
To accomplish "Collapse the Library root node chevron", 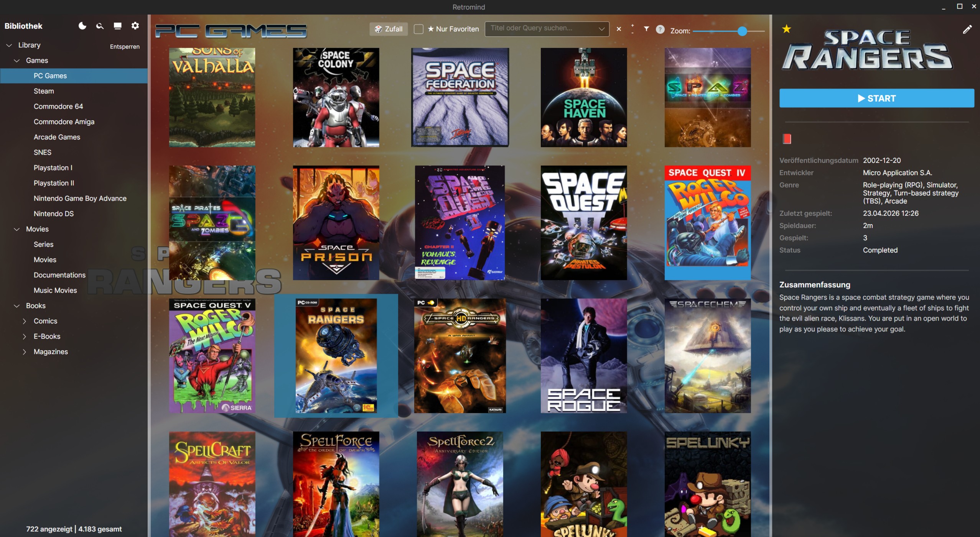I will pos(9,45).
